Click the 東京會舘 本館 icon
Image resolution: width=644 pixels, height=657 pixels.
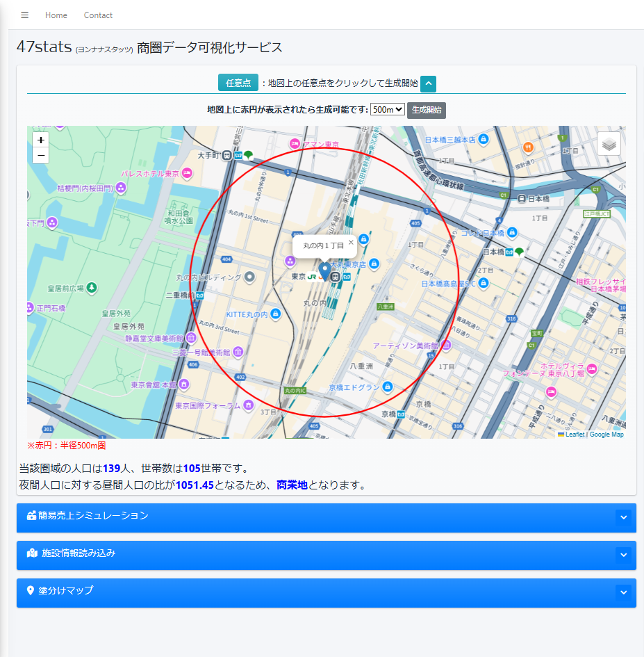tap(184, 384)
